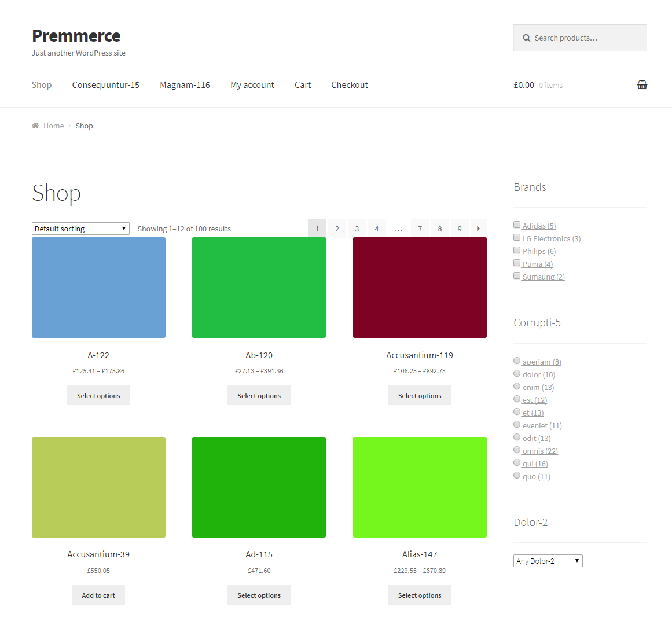Open the Any Dolor-2 dropdown

(x=548, y=561)
